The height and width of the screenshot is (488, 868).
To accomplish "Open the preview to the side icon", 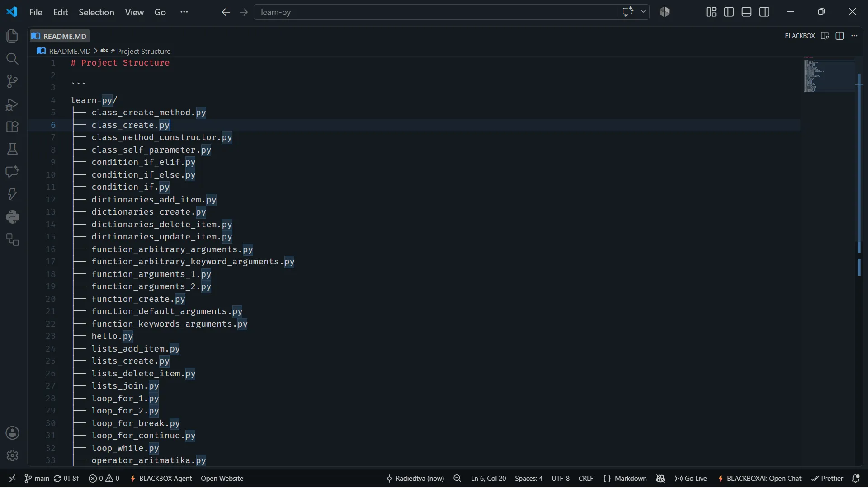I will [x=825, y=36].
